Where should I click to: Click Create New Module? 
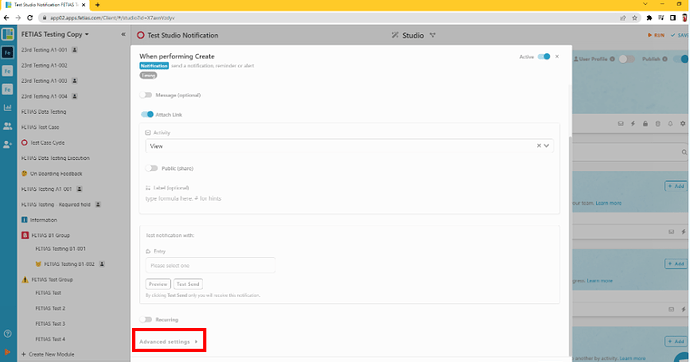pyautogui.click(x=48, y=355)
